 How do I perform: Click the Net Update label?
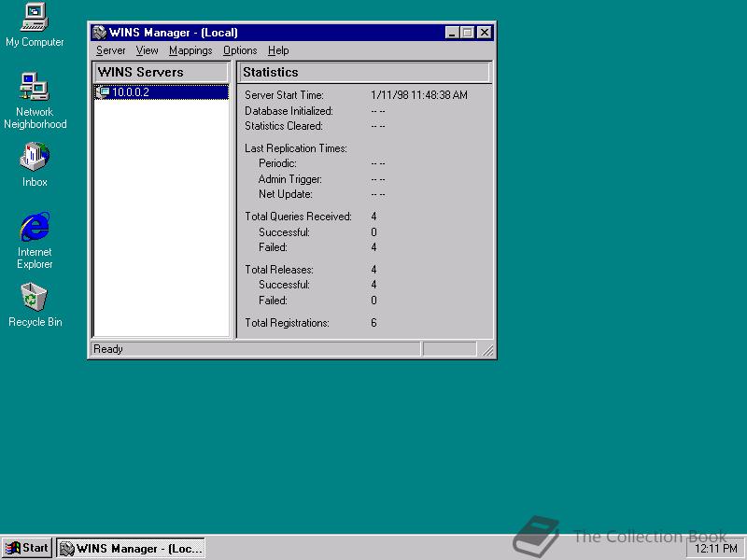286,194
